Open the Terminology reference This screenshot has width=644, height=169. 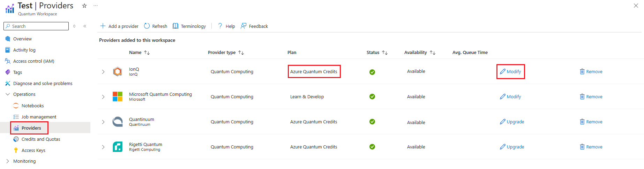[x=189, y=26]
